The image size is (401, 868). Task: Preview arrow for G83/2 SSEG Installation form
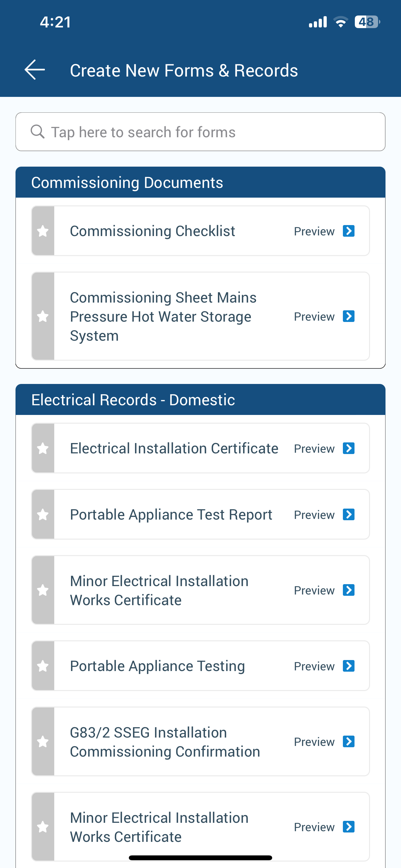[x=348, y=742]
